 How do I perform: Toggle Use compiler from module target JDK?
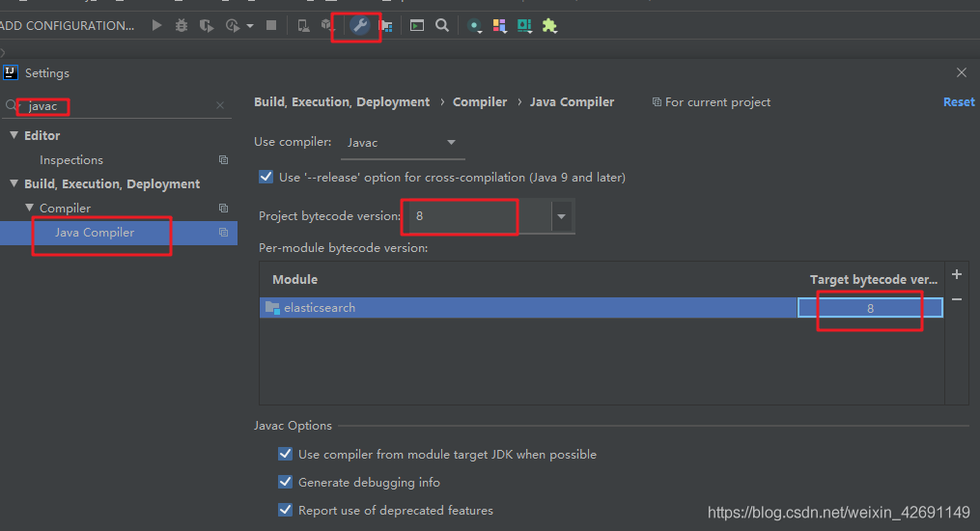click(285, 454)
